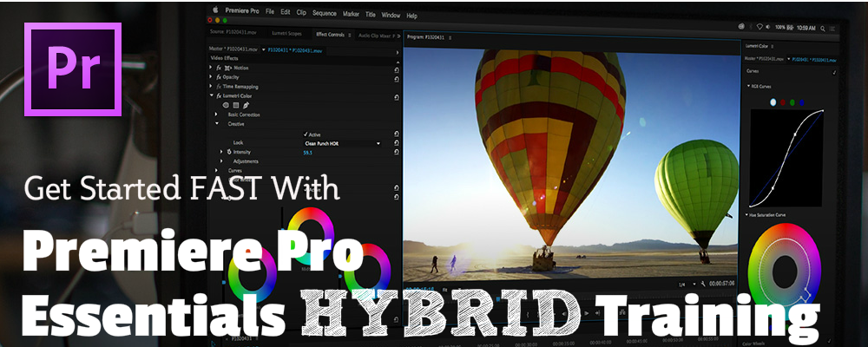
Task: Click Master * P1020431.mov in Effect Controls
Action: (x=233, y=49)
